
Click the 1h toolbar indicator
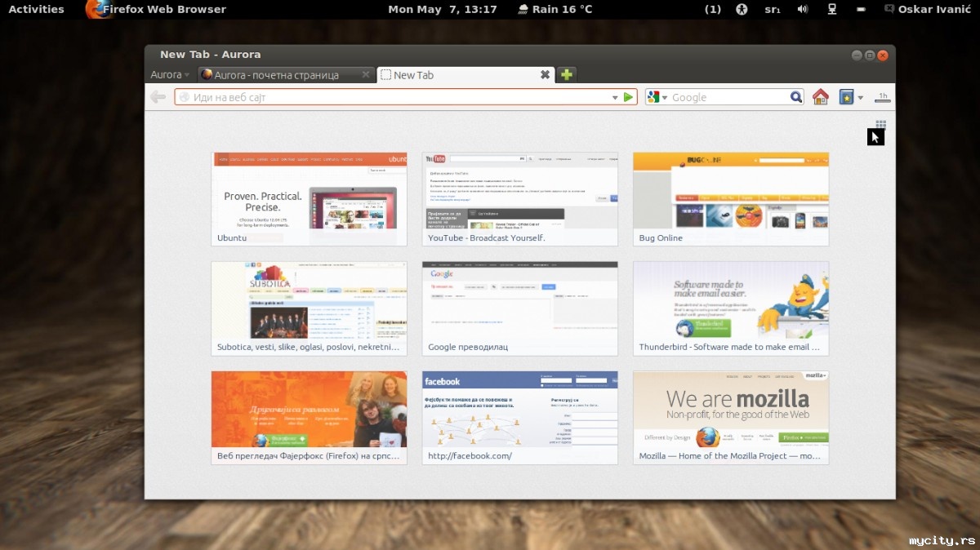point(882,97)
